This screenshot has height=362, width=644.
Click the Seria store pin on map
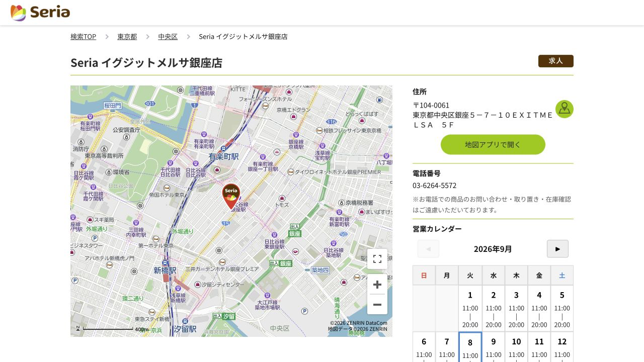pyautogui.click(x=231, y=196)
